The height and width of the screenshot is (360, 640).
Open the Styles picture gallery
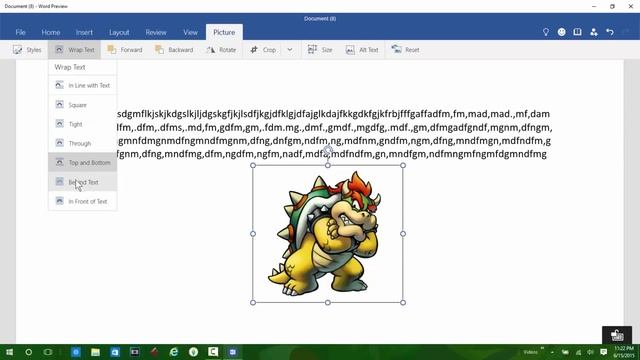tap(27, 50)
